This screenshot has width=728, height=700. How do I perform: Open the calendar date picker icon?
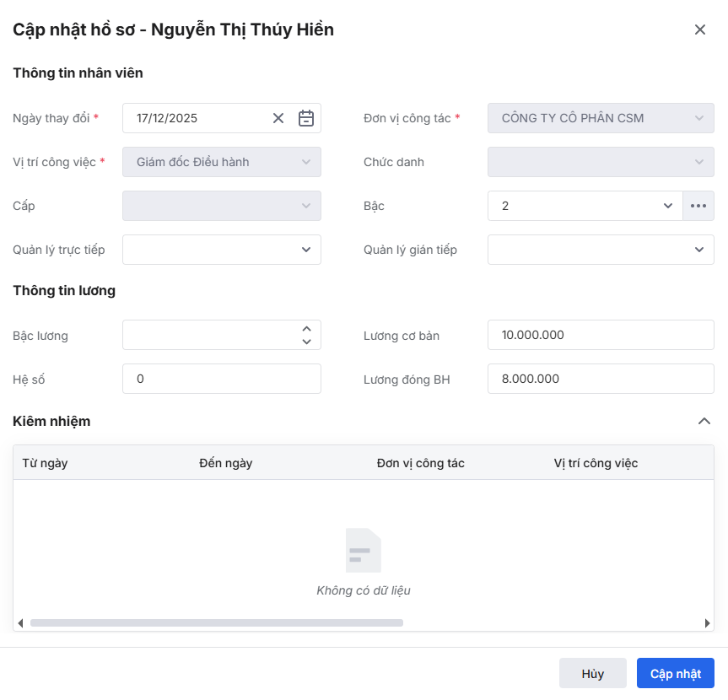pos(306,118)
